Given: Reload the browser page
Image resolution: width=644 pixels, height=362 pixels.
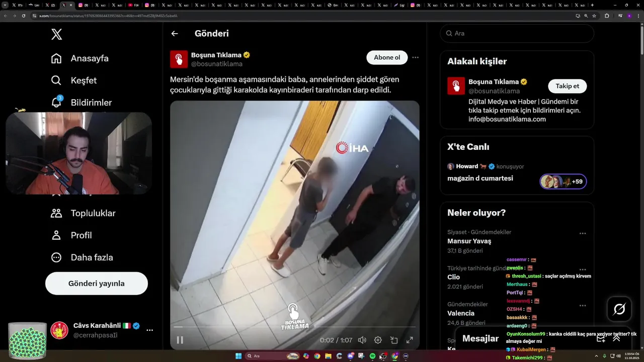Looking at the screenshot, I should click(23, 16).
